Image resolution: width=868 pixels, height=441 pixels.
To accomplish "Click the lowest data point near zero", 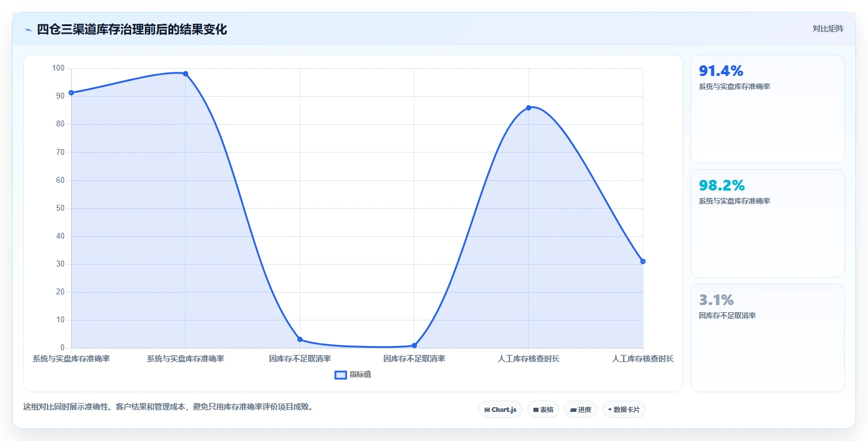I will 414,345.
